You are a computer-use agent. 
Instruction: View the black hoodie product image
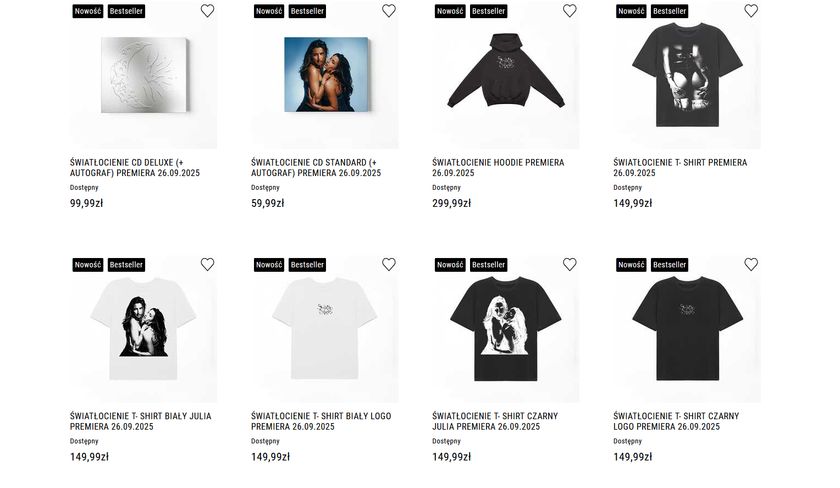click(x=506, y=71)
